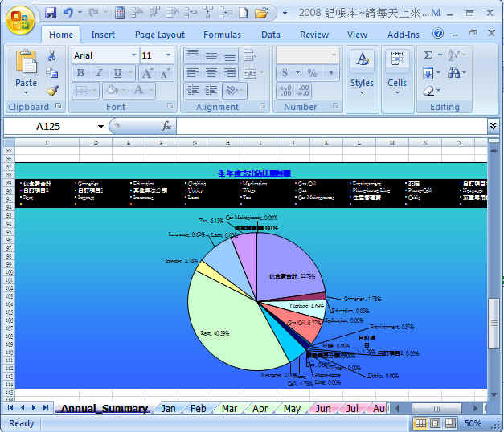Screen dimensions: 504x432
Task: Open the number format dropdown
Action: coord(334,55)
